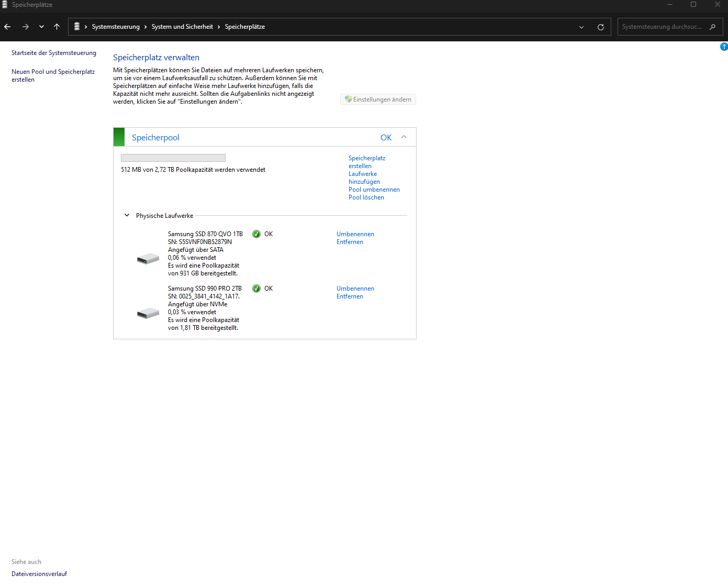This screenshot has width=728, height=587.
Task: Click Neuen Pool und Speicherplatz erstellen
Action: point(53,75)
